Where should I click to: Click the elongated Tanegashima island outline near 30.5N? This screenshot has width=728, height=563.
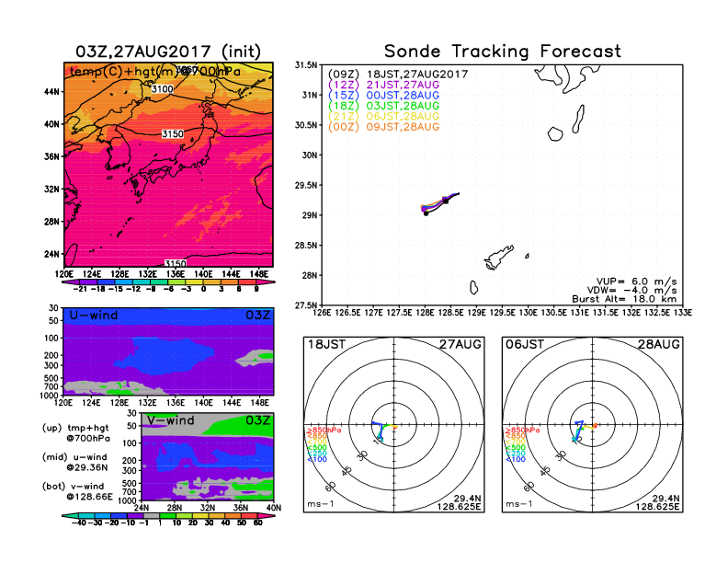(x=578, y=119)
